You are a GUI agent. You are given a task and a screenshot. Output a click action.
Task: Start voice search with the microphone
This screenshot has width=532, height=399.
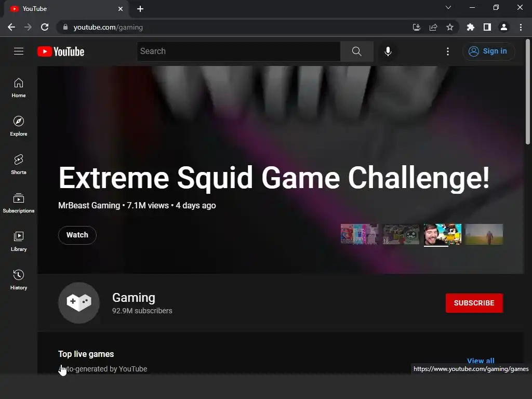click(388, 51)
